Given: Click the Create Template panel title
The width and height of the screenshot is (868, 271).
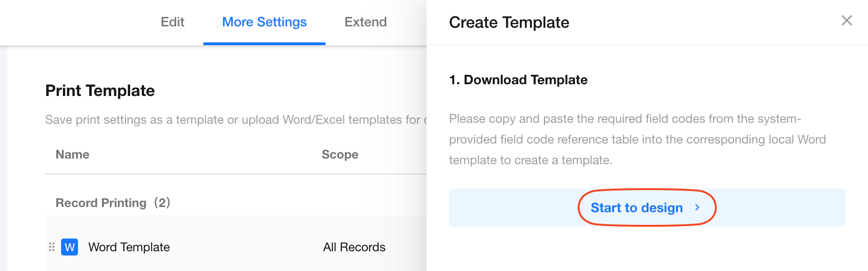Looking at the screenshot, I should tap(509, 23).
